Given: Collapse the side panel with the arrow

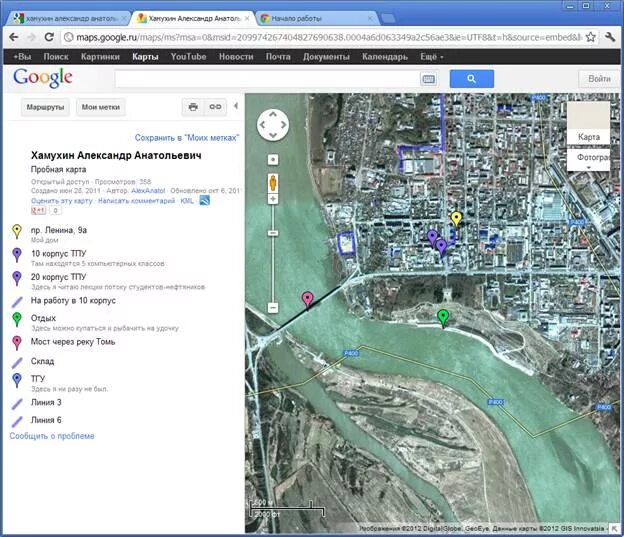Looking at the screenshot, I should pyautogui.click(x=236, y=106).
